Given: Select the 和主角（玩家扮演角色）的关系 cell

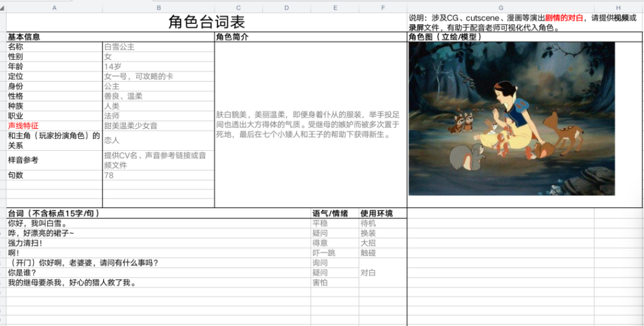Looking at the screenshot, I should 55,141.
